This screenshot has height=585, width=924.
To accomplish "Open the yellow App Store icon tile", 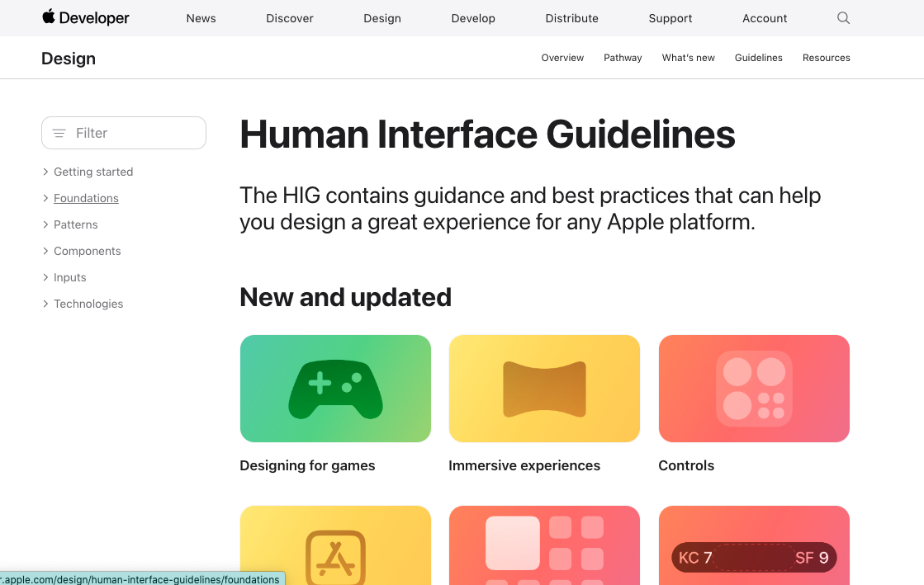I will (335, 545).
